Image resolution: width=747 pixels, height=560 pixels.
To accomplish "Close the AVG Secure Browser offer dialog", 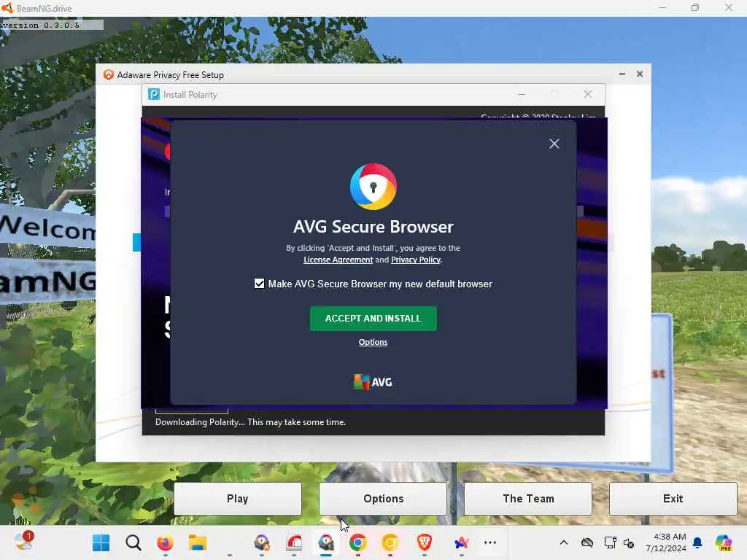I will (554, 144).
